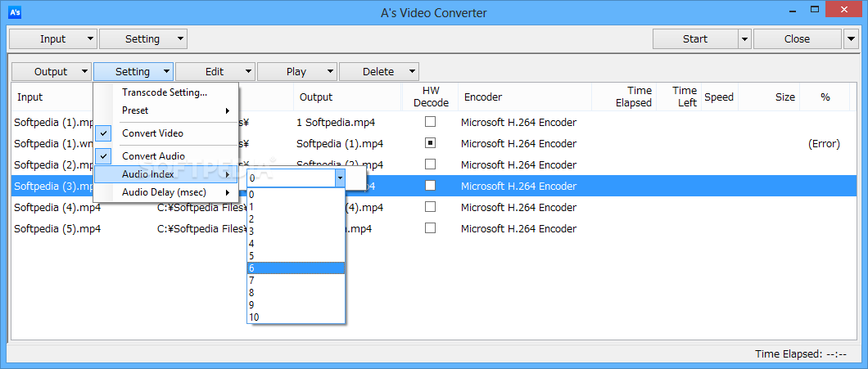Expand the Close dropdown arrow
The image size is (868, 369).
851,38
